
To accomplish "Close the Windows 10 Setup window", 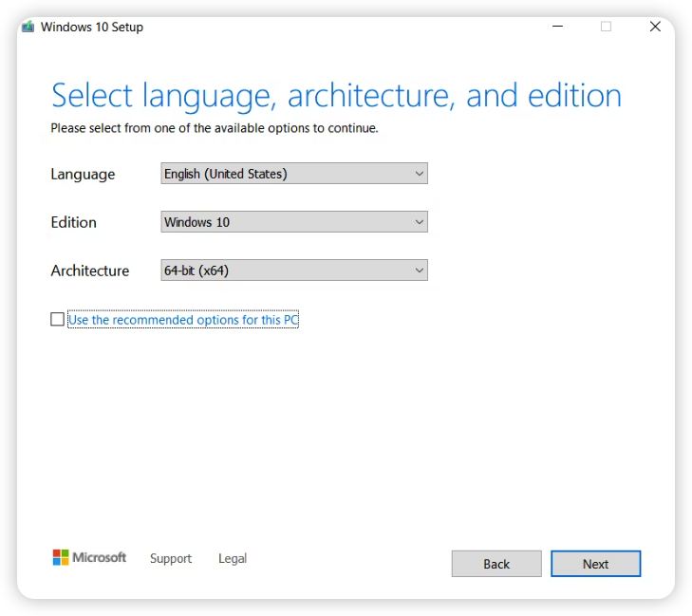I will click(x=655, y=27).
